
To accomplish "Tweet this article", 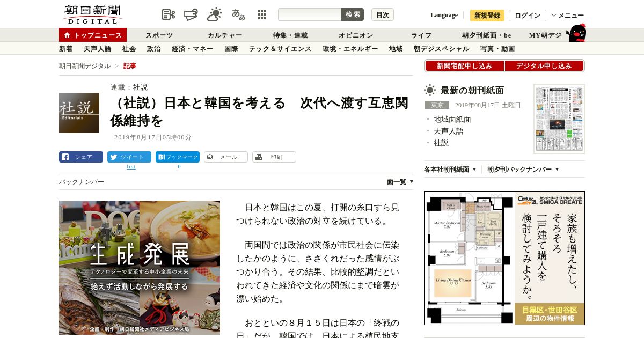I will [x=129, y=157].
